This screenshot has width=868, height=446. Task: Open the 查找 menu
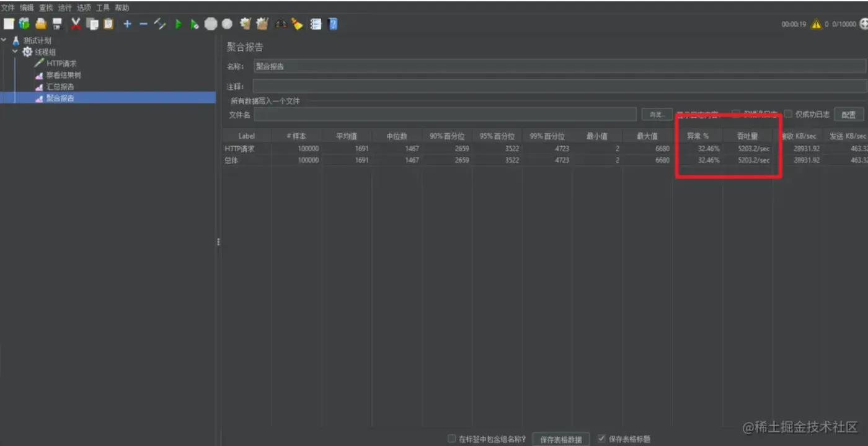pyautogui.click(x=46, y=8)
